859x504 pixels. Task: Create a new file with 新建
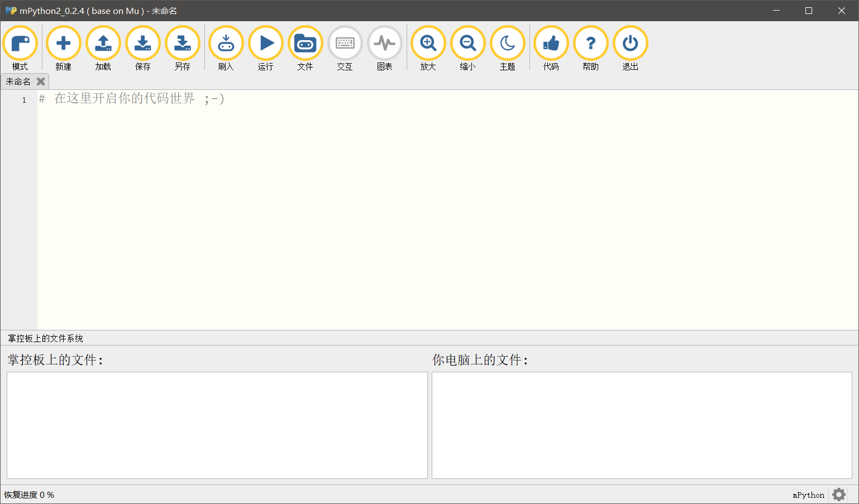click(x=64, y=44)
